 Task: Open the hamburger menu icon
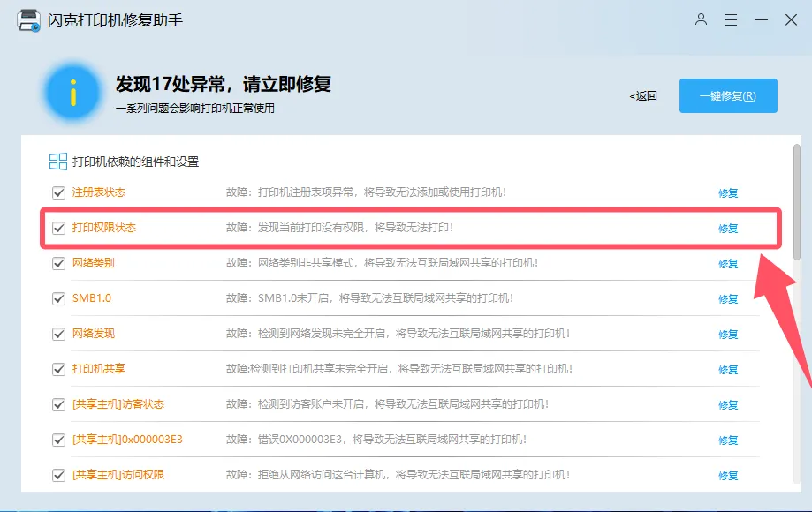(731, 20)
